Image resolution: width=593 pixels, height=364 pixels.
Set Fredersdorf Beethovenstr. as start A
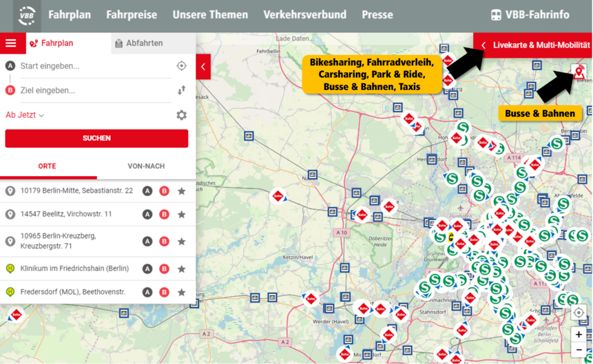pyautogui.click(x=147, y=292)
